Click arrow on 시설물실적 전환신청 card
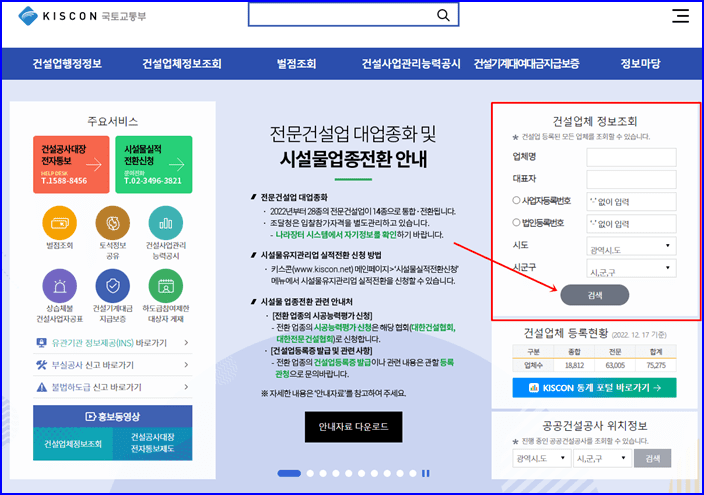The width and height of the screenshot is (704, 495). 176,165
